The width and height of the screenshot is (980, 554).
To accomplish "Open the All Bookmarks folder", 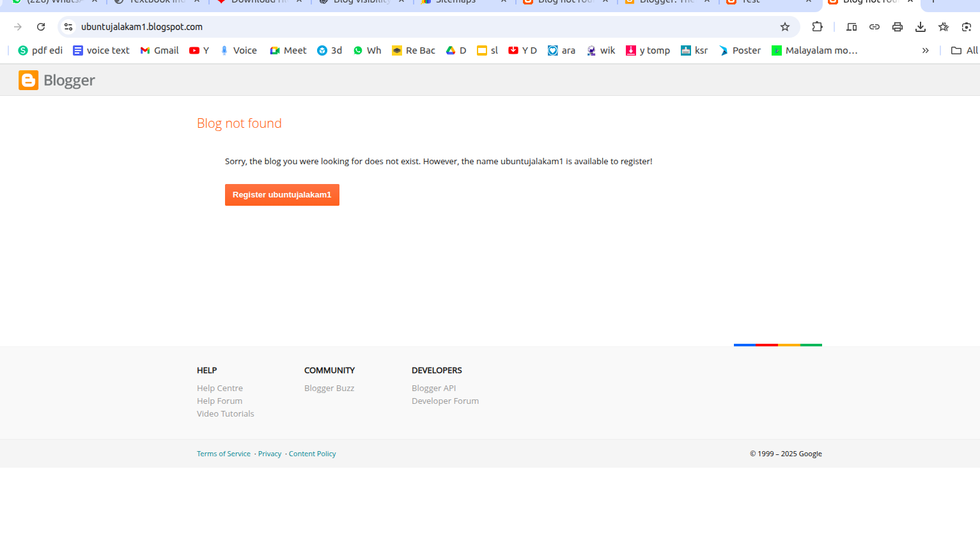I will [x=965, y=50].
